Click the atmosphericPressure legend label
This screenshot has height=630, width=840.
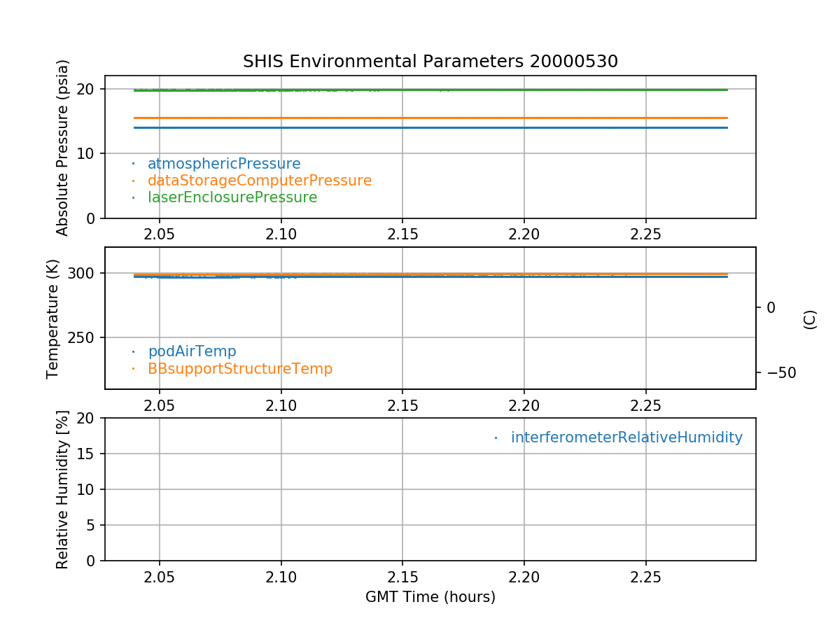click(x=223, y=164)
